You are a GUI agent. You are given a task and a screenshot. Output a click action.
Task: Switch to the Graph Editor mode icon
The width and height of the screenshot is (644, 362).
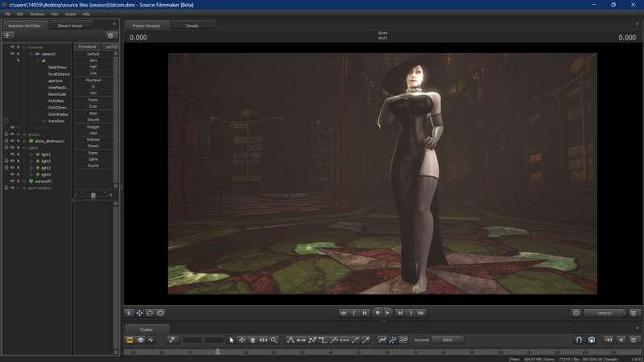[151, 339]
